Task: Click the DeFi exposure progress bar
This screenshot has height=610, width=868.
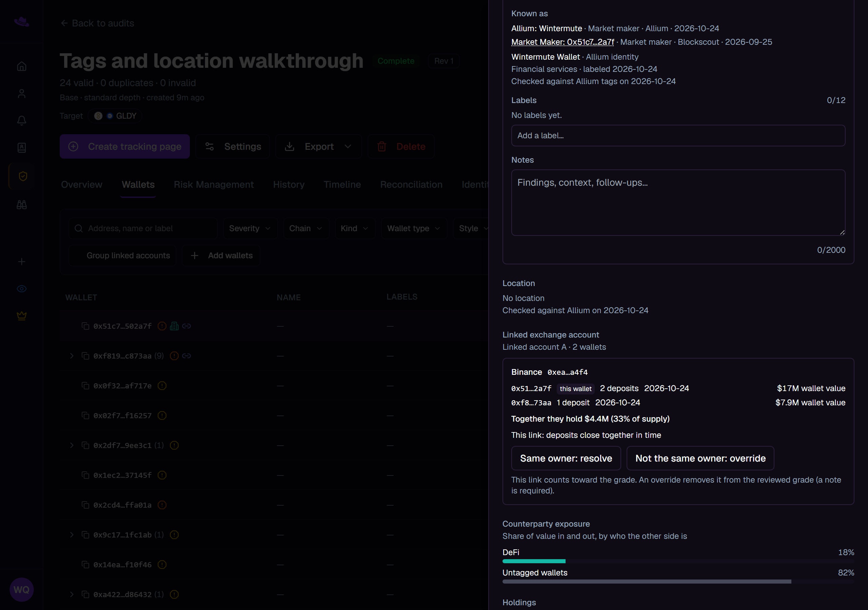Action: click(678, 561)
